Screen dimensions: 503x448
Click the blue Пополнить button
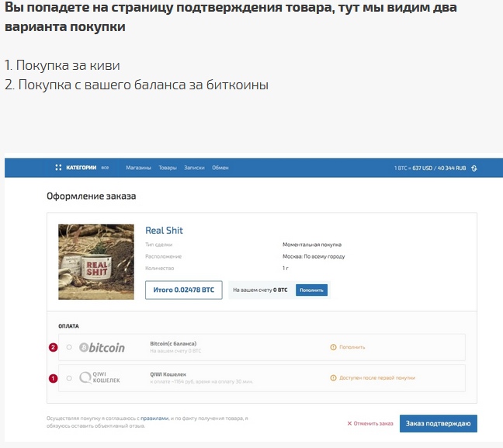311,290
